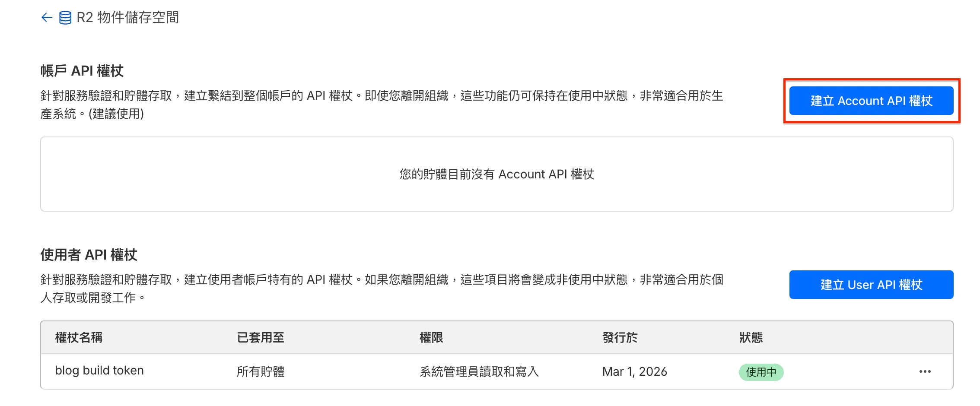Click the 帳戶 API 權杖 section heading
Image resolution: width=980 pixels, height=406 pixels.
coord(82,70)
